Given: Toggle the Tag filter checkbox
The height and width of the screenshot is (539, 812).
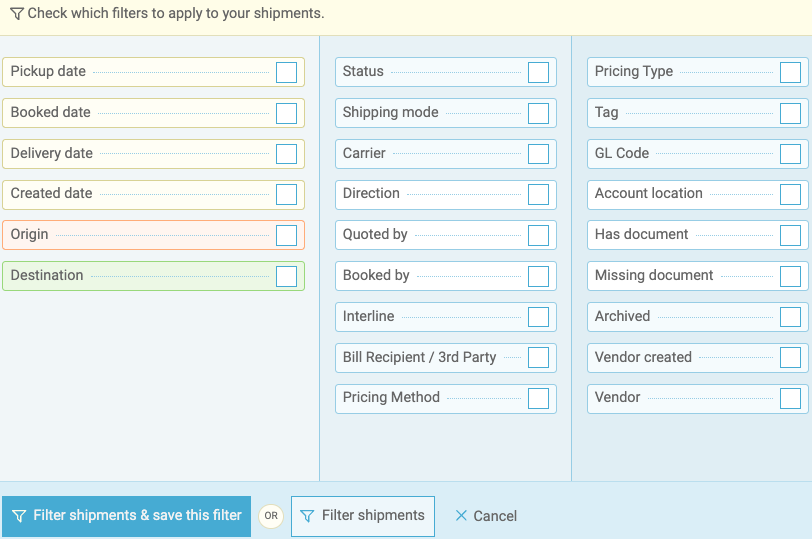Looking at the screenshot, I should click(x=790, y=113).
